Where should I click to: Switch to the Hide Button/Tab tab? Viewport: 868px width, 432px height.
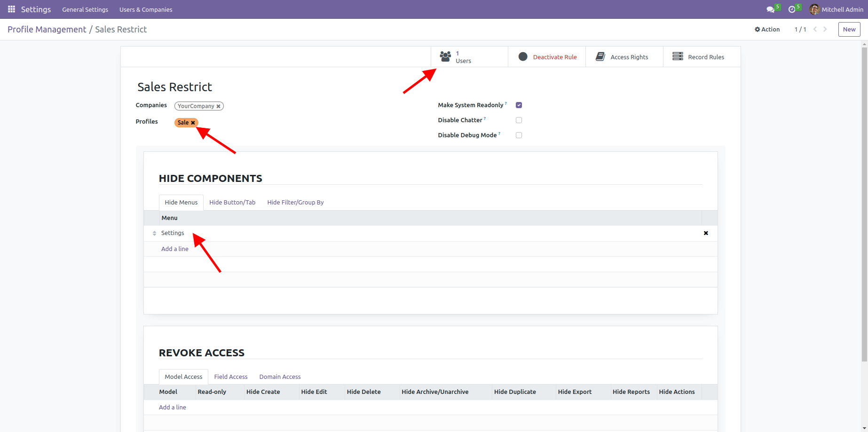232,203
